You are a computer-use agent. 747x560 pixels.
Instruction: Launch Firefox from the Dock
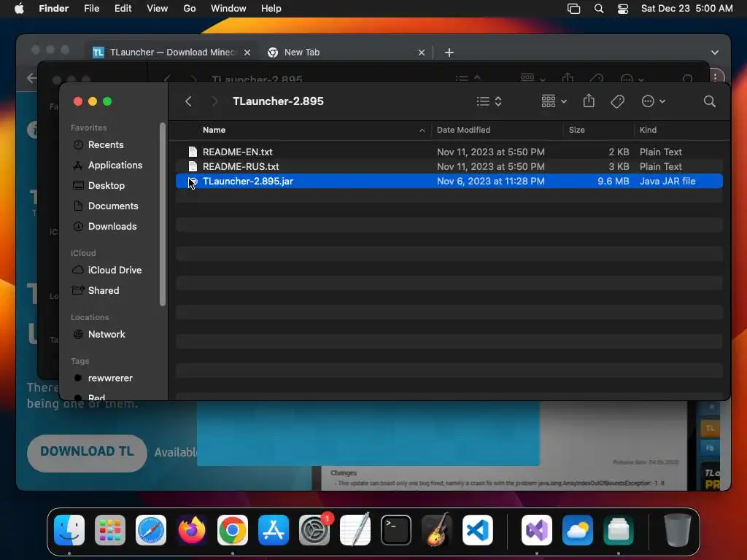[x=192, y=530]
